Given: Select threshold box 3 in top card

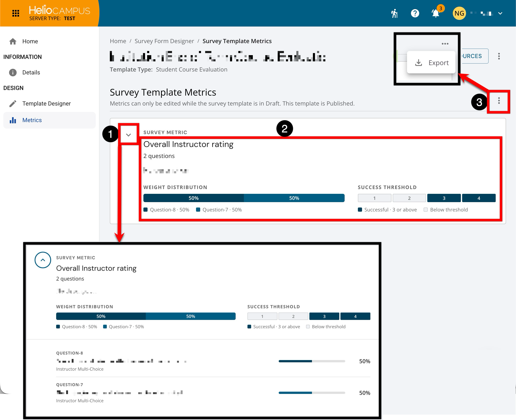Looking at the screenshot, I should (x=444, y=198).
